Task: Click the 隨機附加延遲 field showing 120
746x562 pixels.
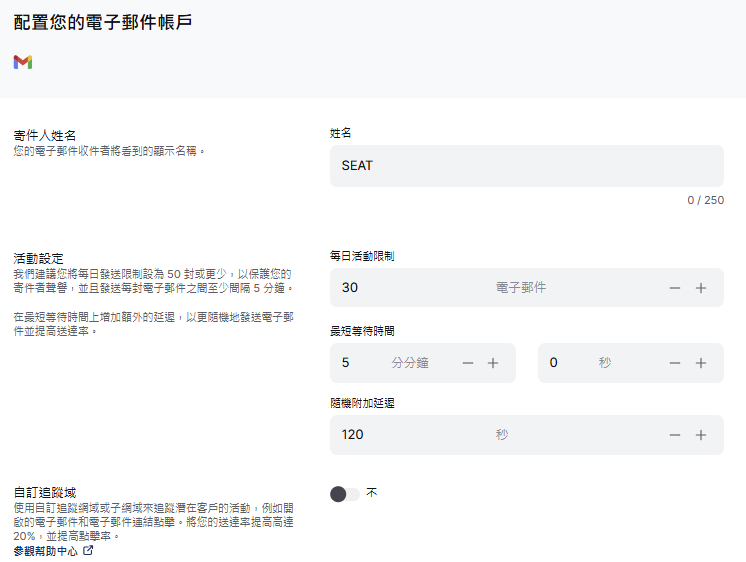Action: point(400,435)
